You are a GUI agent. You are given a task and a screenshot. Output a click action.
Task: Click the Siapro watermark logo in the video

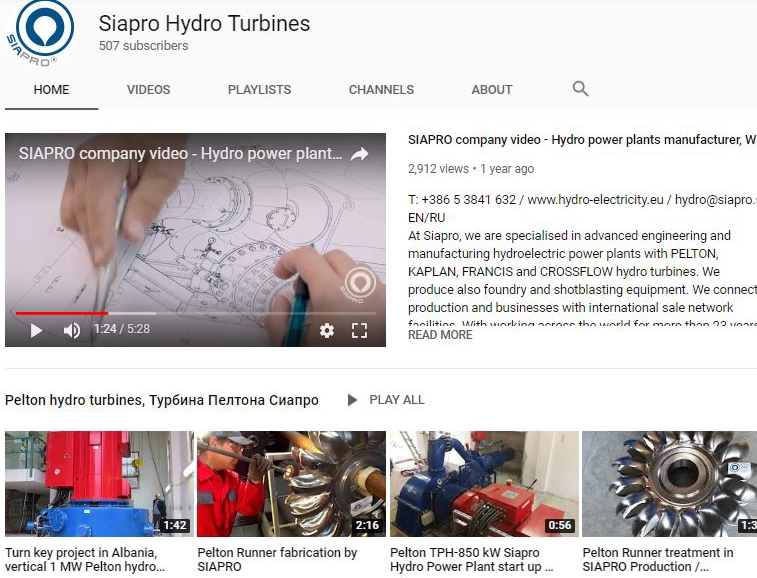(360, 284)
